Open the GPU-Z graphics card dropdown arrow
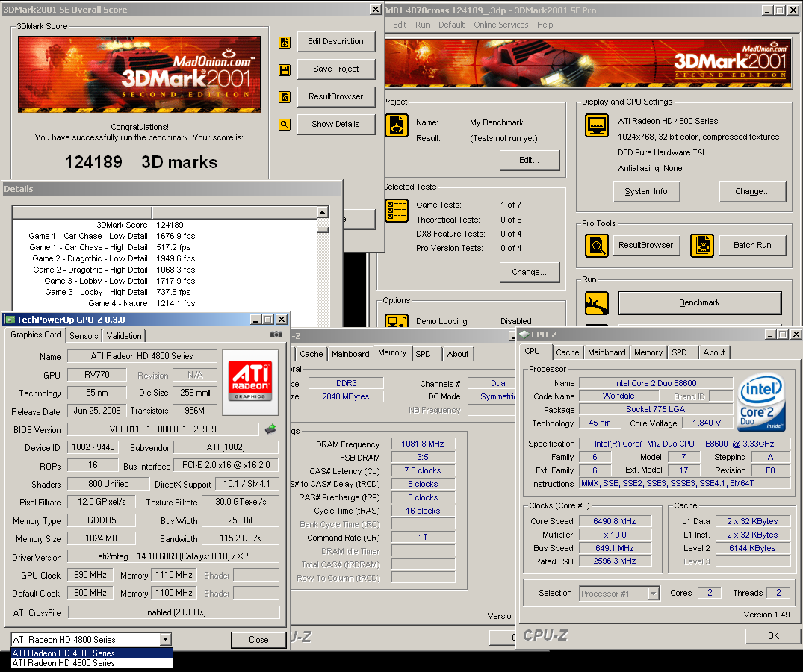Viewport: 803px width, 672px height. pos(165,639)
